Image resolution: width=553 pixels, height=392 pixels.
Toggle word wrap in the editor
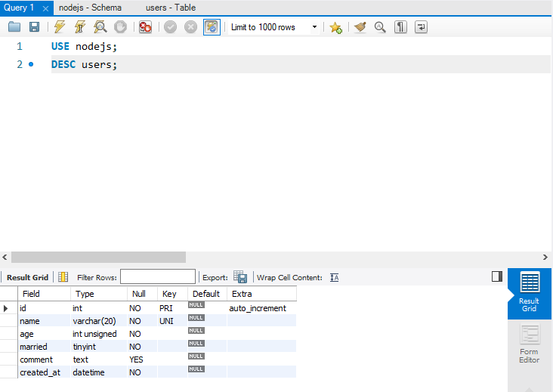point(421,26)
